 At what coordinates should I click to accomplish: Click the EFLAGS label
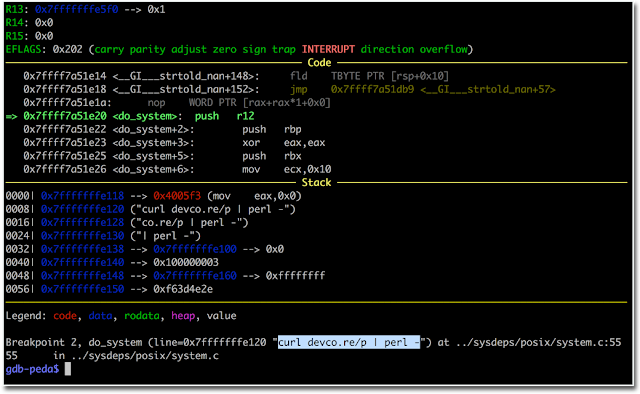(23, 49)
